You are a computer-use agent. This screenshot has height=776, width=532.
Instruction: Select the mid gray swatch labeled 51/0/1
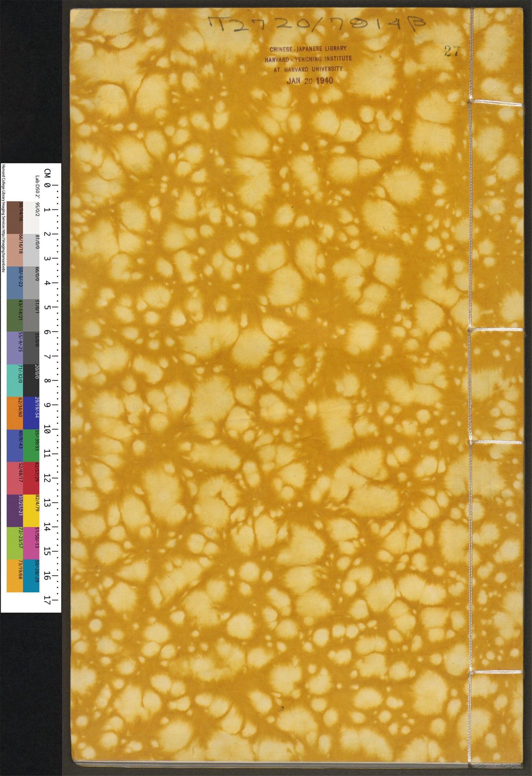tap(31, 315)
